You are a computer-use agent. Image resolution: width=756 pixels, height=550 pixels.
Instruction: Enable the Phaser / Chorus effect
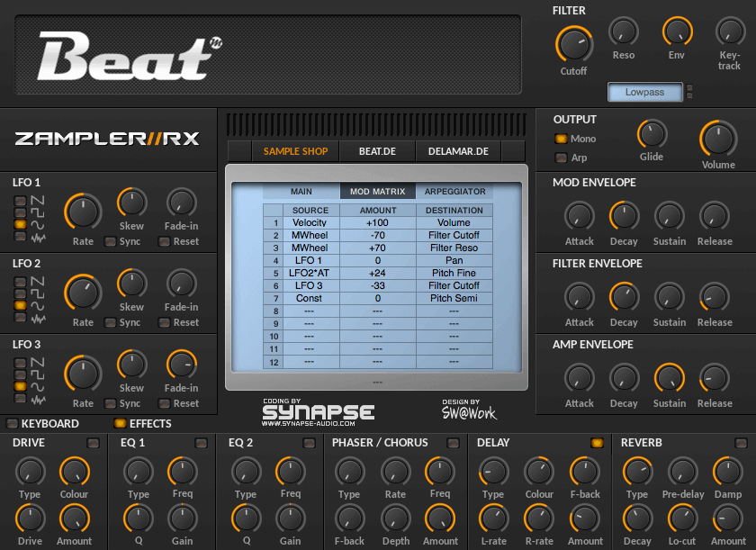tap(453, 443)
